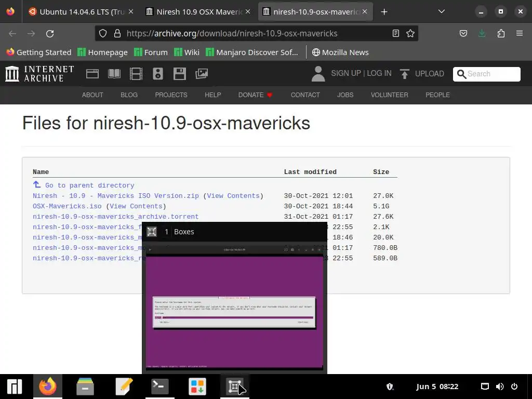Click Go to parent directory link
This screenshot has height=399, width=532.
[89, 185]
